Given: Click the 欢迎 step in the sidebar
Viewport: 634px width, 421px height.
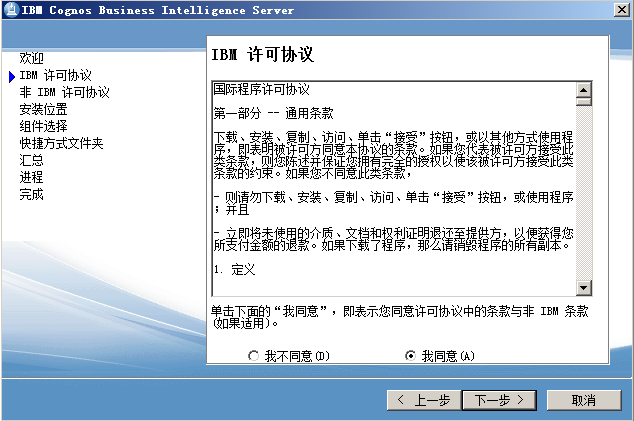Looking at the screenshot, I should pyautogui.click(x=31, y=58).
